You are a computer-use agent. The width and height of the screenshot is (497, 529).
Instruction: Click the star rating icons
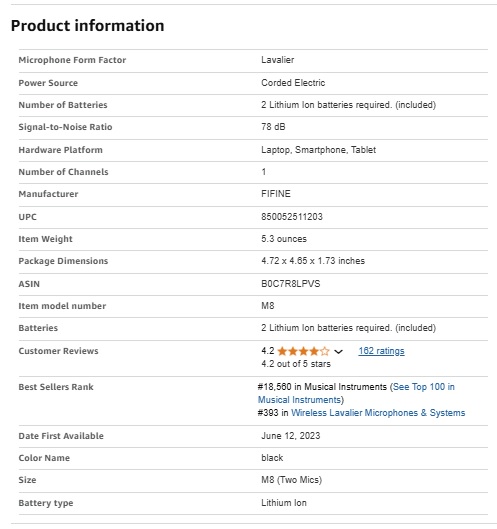tap(303, 351)
